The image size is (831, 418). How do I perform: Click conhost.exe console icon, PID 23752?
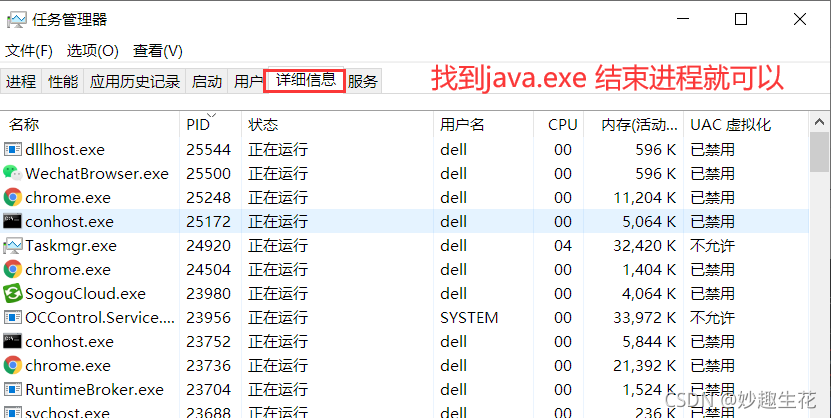[12, 341]
